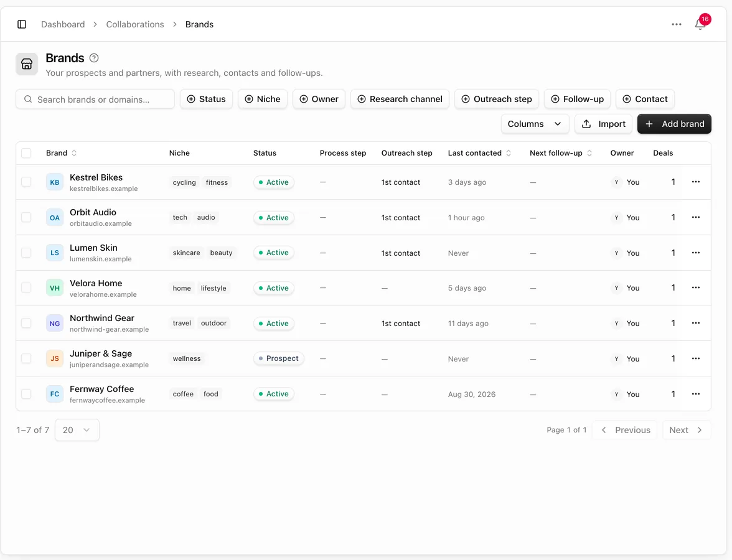Click the 'Aug 30, 2026' last contacted cell
The height and width of the screenshot is (560, 732).
click(x=472, y=394)
